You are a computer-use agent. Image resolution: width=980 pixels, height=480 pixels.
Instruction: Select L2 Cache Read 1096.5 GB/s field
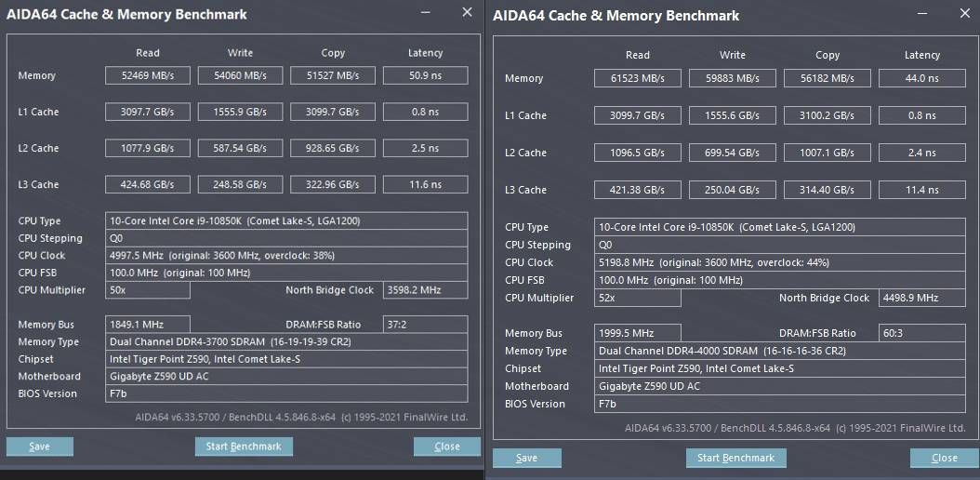tap(638, 153)
